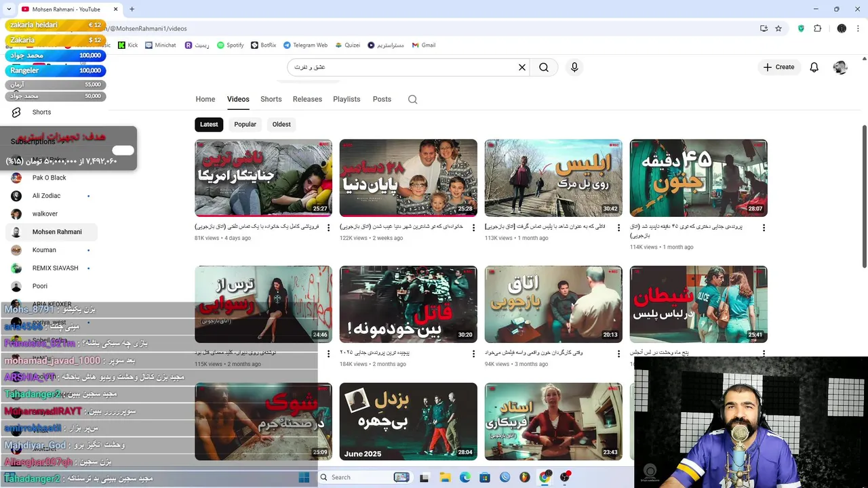
Task: Switch to the channel Shorts tab
Action: pos(271,99)
